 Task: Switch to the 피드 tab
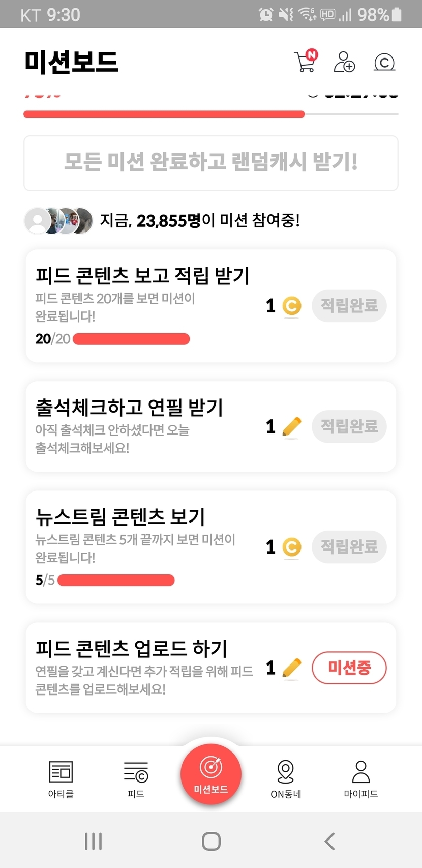[x=136, y=778]
